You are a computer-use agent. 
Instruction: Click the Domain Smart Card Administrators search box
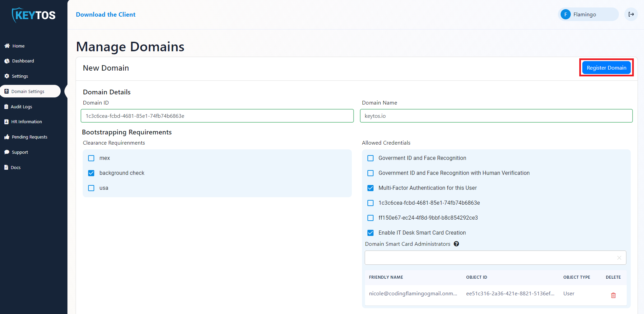pos(495,258)
